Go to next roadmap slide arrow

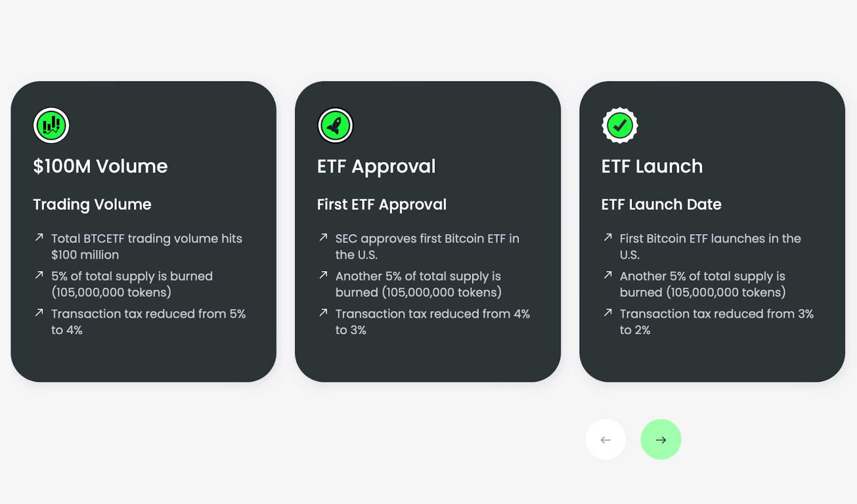(661, 440)
